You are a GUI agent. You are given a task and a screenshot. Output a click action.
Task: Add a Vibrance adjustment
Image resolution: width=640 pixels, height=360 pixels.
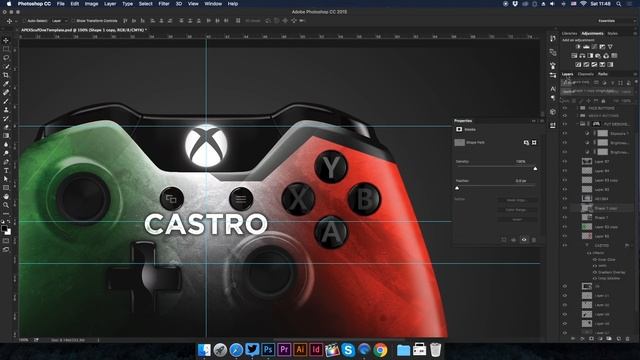[610, 47]
